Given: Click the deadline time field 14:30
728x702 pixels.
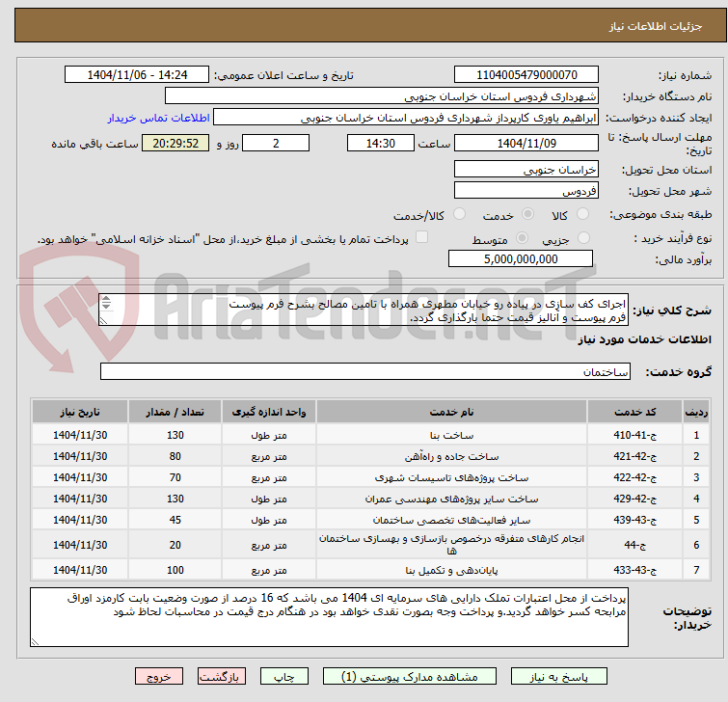Looking at the screenshot, I should pos(380,143).
